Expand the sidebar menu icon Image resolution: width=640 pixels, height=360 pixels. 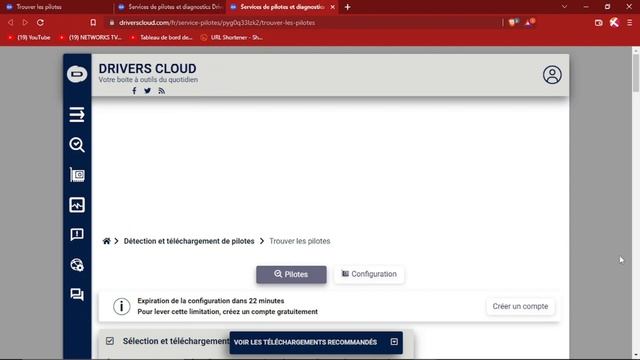[x=77, y=115]
